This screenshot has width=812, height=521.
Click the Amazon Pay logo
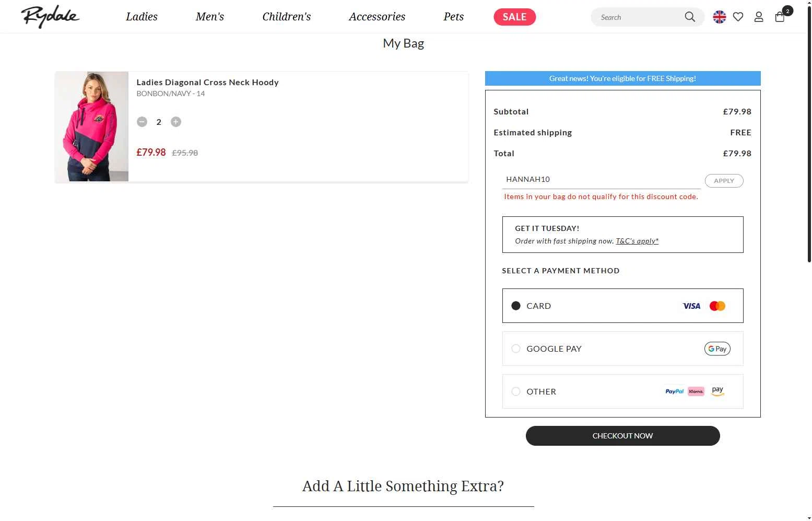[718, 391]
